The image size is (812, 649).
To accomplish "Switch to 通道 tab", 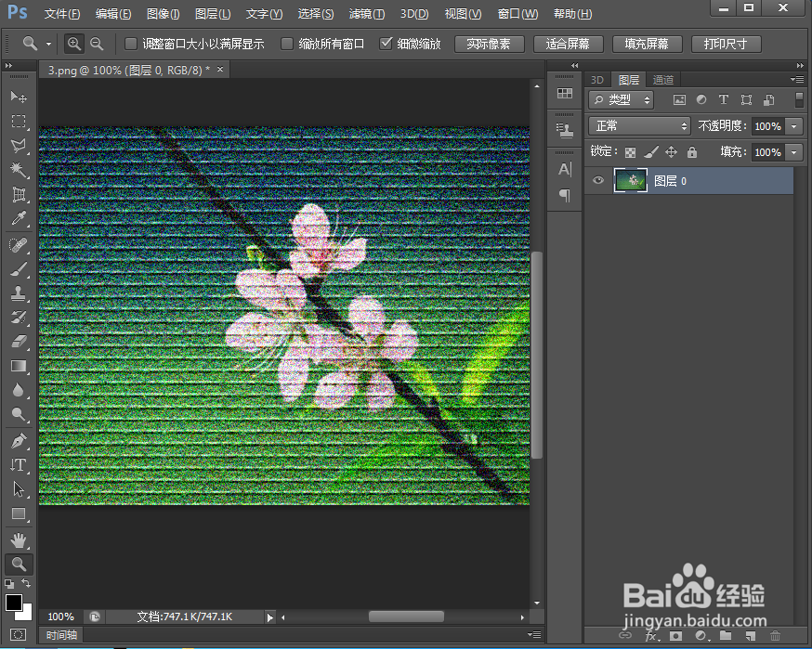I will [x=662, y=80].
